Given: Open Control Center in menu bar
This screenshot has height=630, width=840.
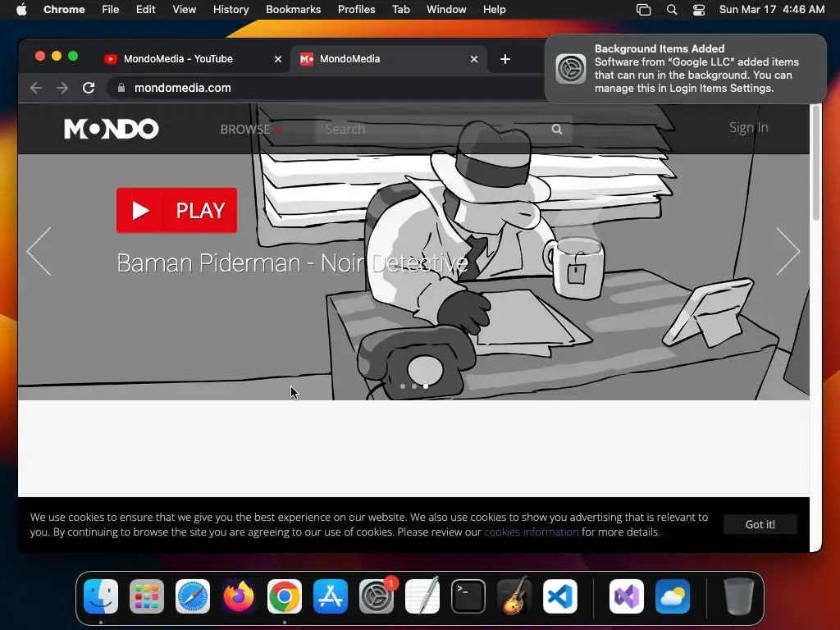Looking at the screenshot, I should click(x=699, y=10).
